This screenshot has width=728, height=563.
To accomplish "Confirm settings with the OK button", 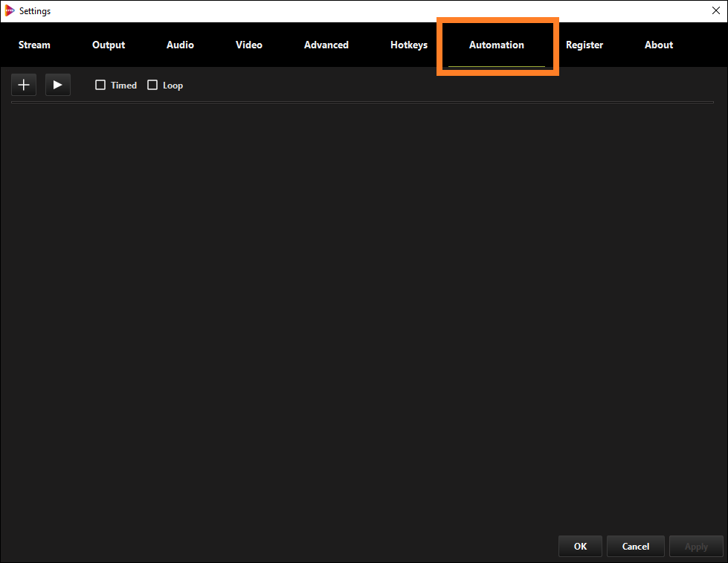I will pyautogui.click(x=580, y=546).
